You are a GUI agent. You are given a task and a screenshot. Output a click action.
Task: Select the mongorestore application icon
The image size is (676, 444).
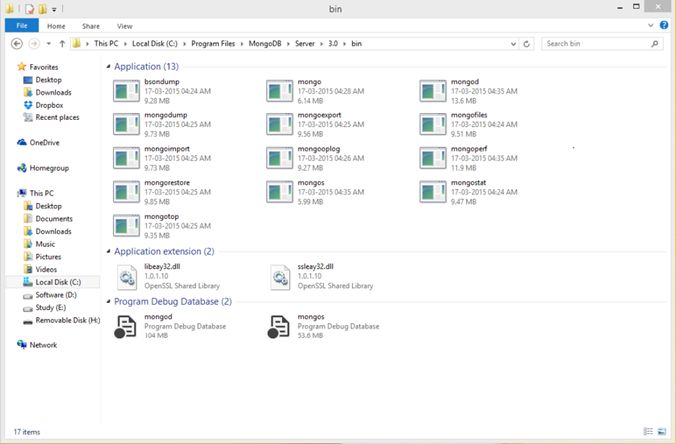coord(126,192)
